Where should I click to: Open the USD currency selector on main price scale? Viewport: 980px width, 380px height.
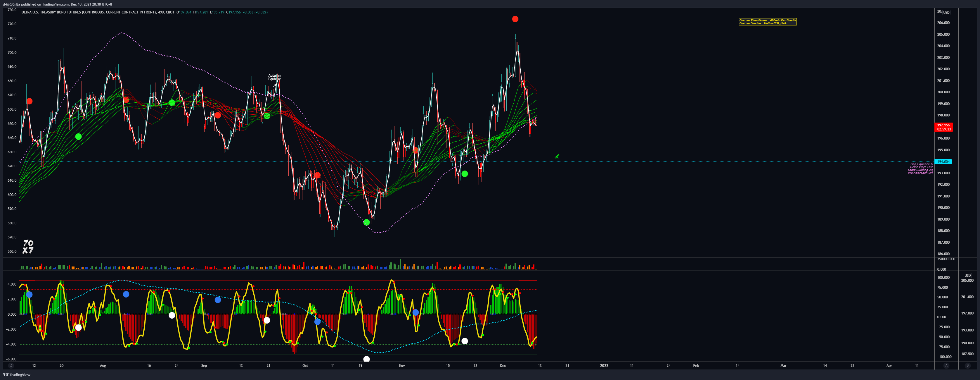pos(946,12)
